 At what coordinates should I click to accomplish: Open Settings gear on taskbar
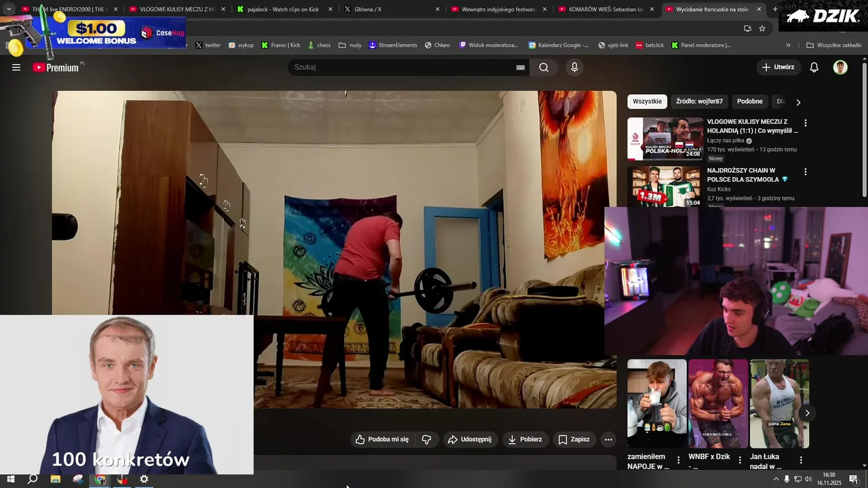point(144,479)
